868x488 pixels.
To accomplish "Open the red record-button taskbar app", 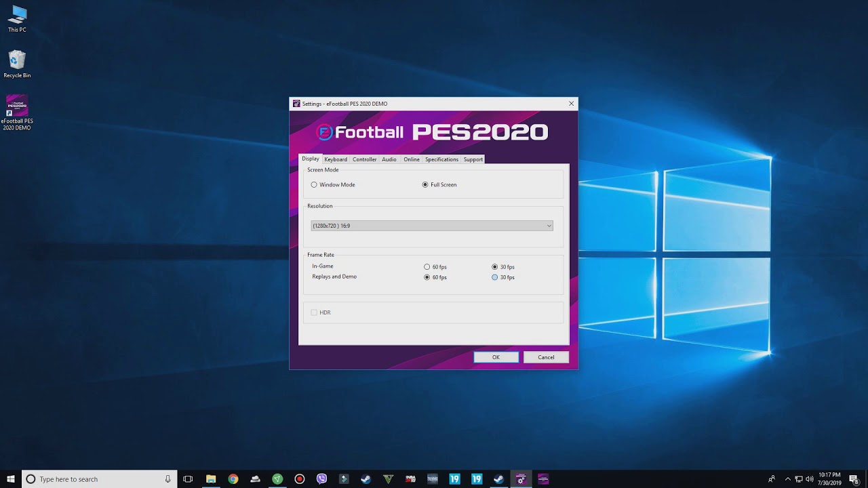I will [300, 479].
